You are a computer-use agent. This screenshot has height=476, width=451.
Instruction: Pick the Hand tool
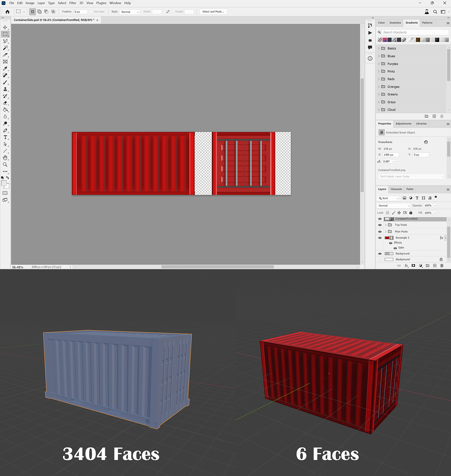(5, 158)
